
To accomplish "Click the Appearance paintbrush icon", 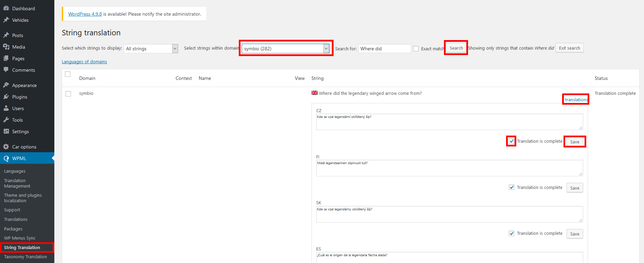I will pyautogui.click(x=6, y=85).
